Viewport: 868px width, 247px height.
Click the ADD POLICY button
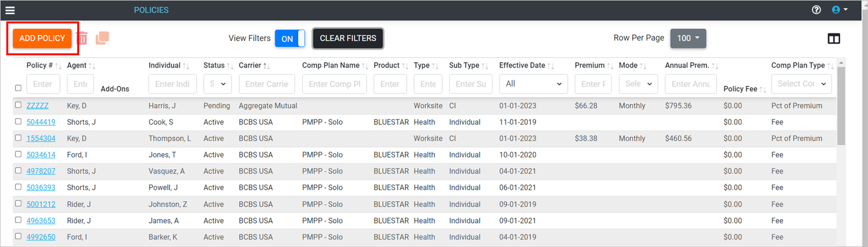[x=42, y=38]
